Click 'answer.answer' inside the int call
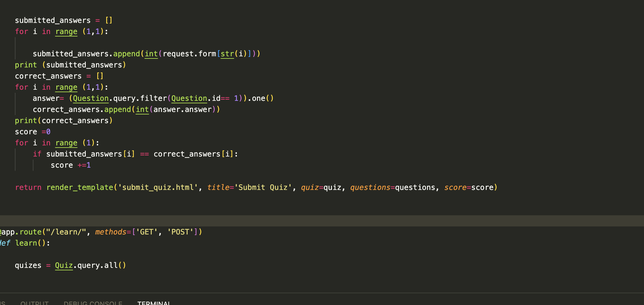Image resolution: width=644 pixels, height=305 pixels. pos(183,110)
